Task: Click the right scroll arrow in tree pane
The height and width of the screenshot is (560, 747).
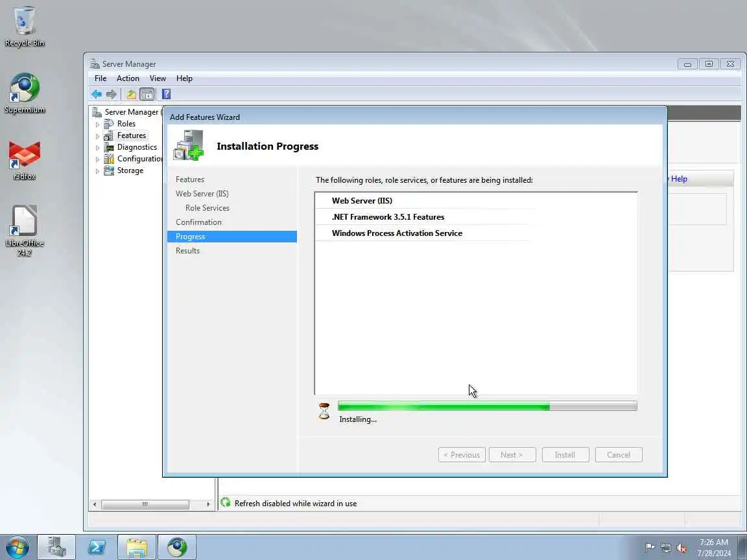Action: pyautogui.click(x=208, y=504)
